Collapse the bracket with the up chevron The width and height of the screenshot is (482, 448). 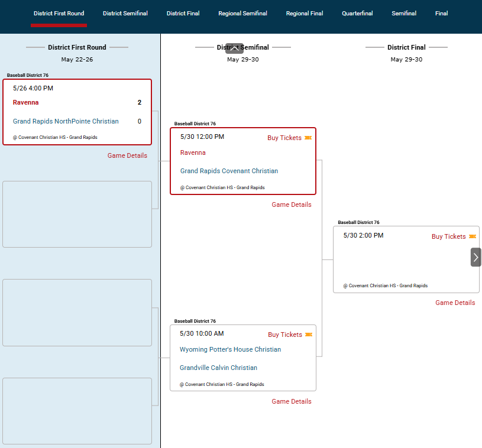[235, 48]
